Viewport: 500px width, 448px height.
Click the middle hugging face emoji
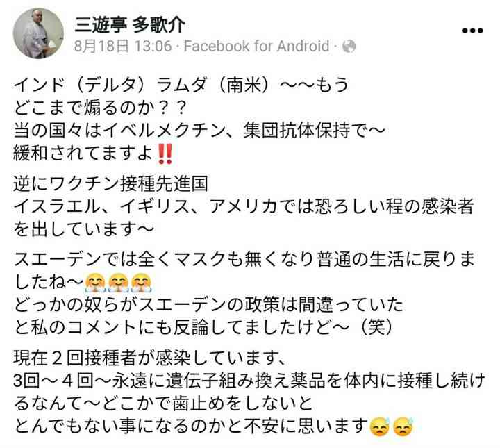click(x=118, y=283)
